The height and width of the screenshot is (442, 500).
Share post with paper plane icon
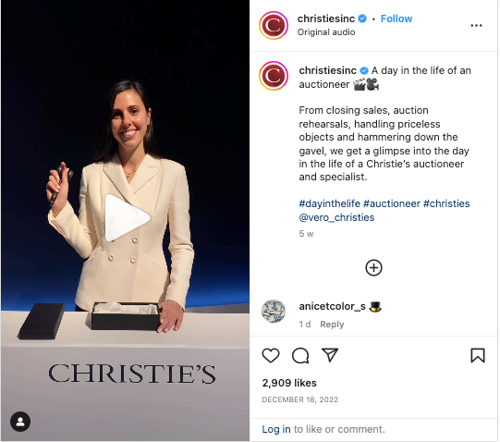pyautogui.click(x=330, y=355)
